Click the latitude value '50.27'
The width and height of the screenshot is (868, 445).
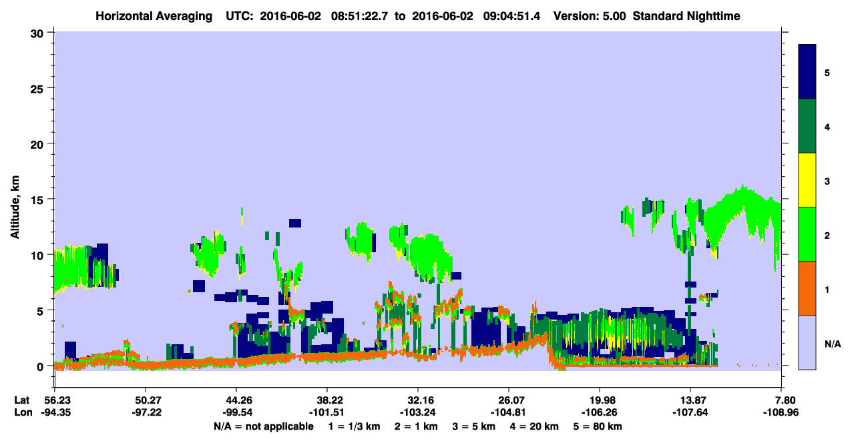coord(145,400)
